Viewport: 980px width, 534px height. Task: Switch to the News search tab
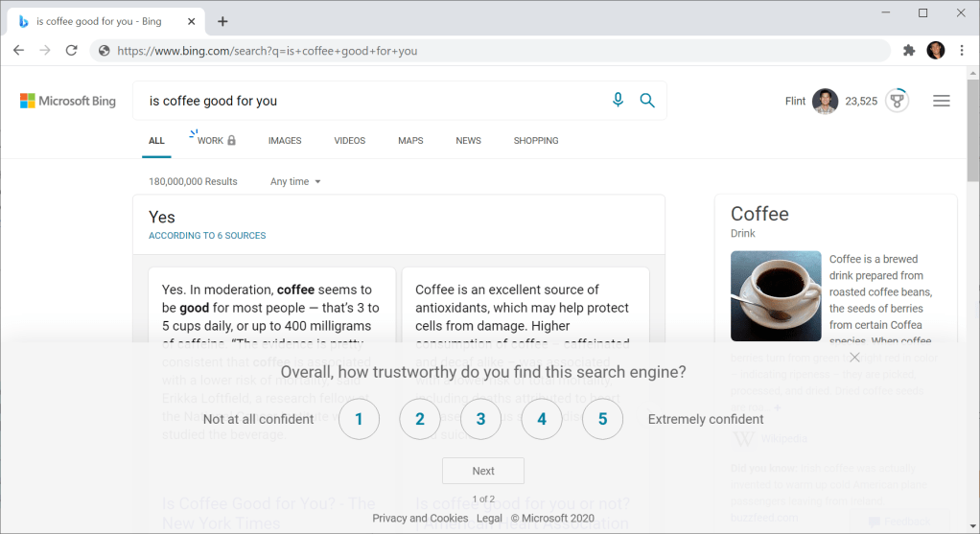pos(468,141)
